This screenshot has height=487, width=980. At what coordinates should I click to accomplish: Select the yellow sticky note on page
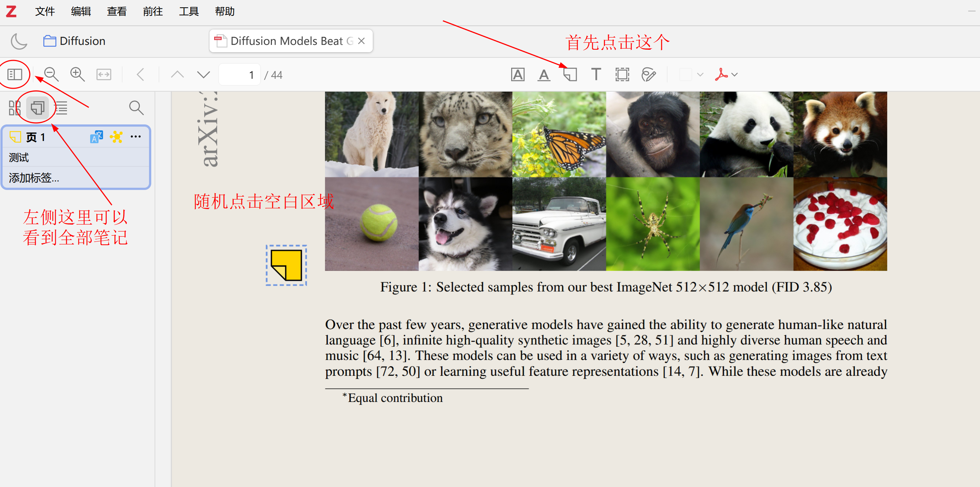tap(286, 265)
